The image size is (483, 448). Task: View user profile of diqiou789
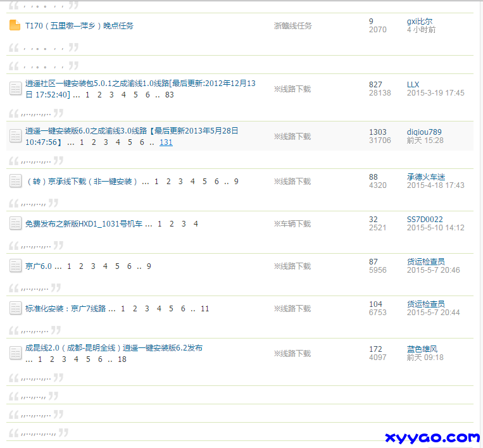click(x=424, y=132)
